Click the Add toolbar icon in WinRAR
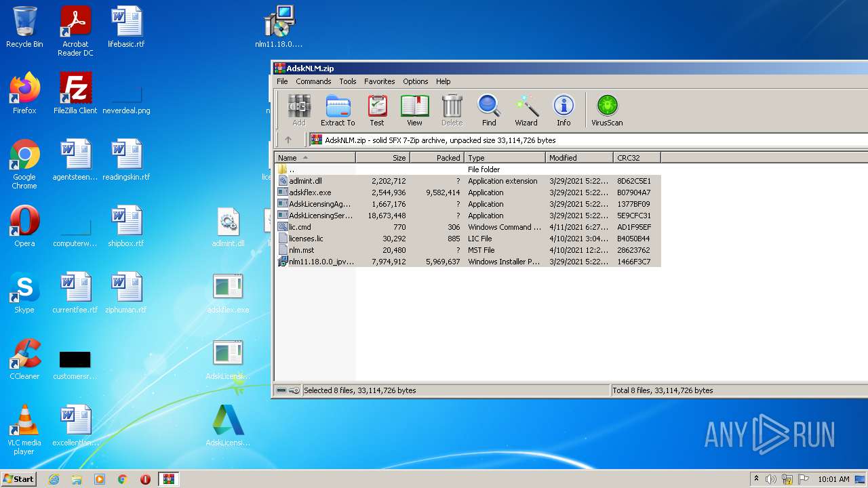The width and height of the screenshot is (868, 488). click(x=299, y=110)
